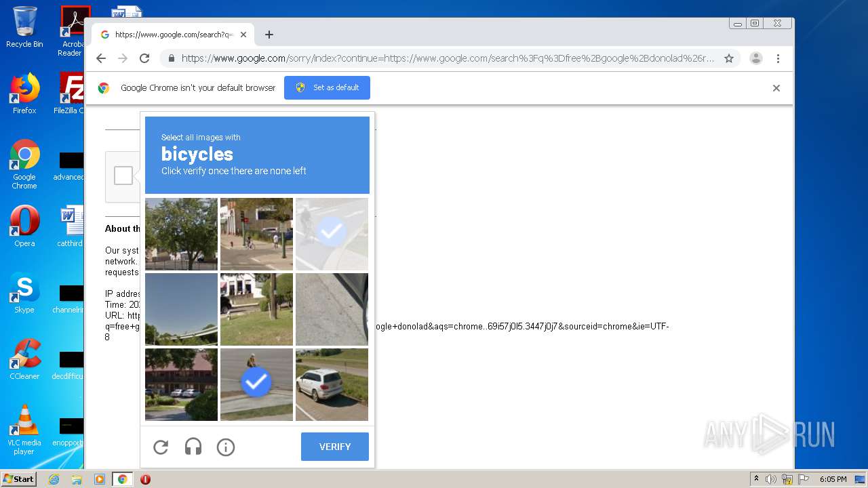Click the Windows Start button
The width and height of the screenshot is (868, 488).
pos(18,479)
